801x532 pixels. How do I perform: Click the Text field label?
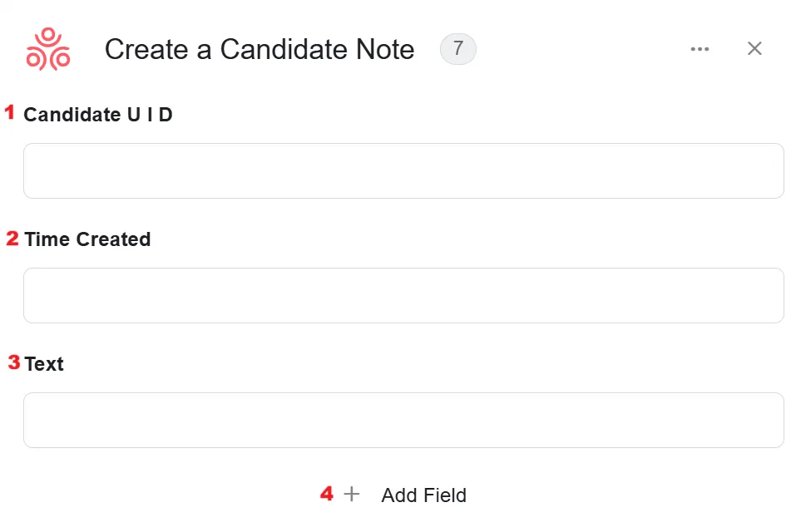click(x=44, y=364)
